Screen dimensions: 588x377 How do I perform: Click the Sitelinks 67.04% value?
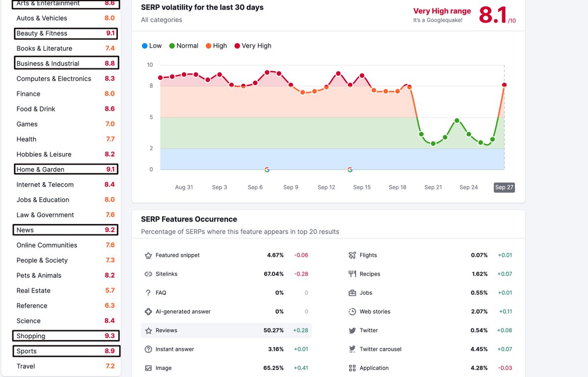pos(274,274)
